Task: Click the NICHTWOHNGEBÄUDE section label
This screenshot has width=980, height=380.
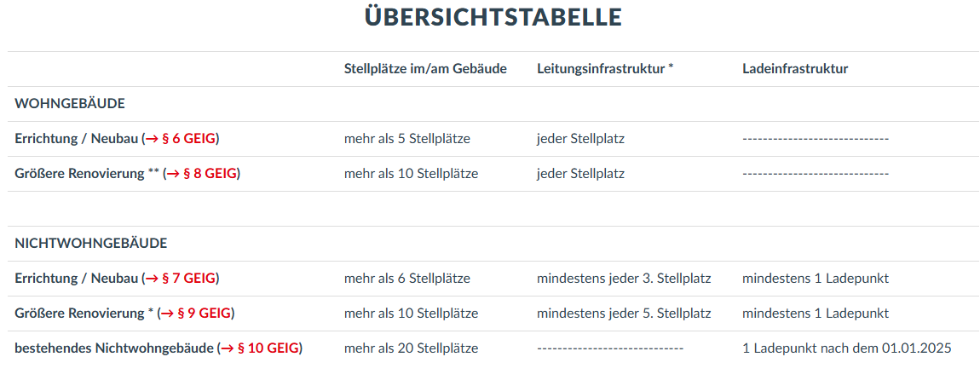Action: tap(91, 244)
